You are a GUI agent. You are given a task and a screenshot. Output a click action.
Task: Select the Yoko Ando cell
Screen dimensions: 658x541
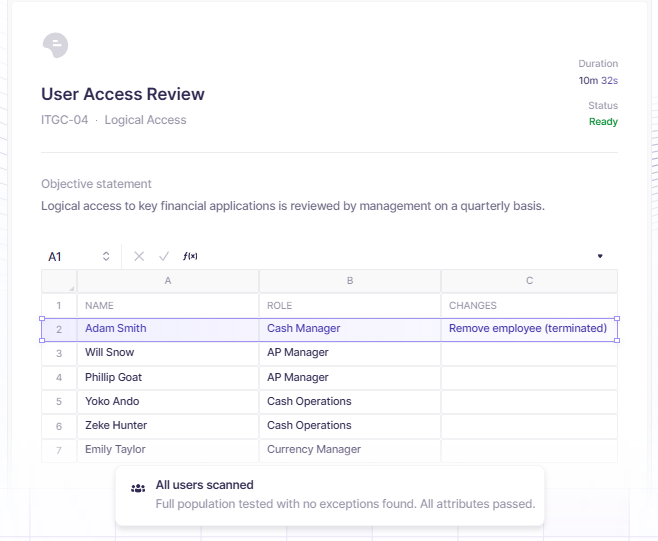point(168,402)
